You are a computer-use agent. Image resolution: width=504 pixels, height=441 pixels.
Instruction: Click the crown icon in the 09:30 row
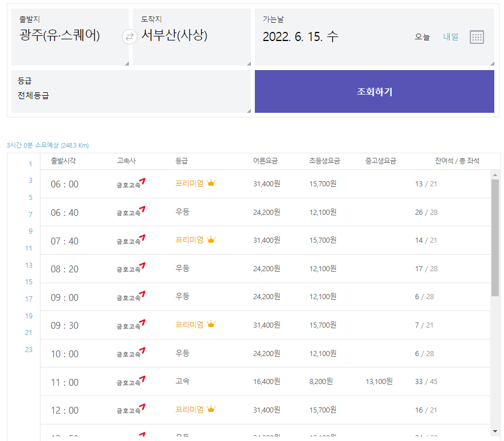[x=211, y=324]
